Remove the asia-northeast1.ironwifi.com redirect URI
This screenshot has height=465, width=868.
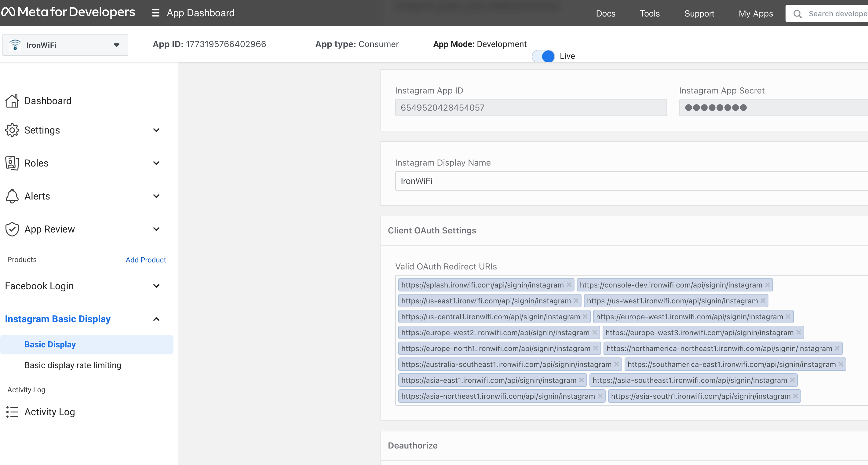click(600, 396)
